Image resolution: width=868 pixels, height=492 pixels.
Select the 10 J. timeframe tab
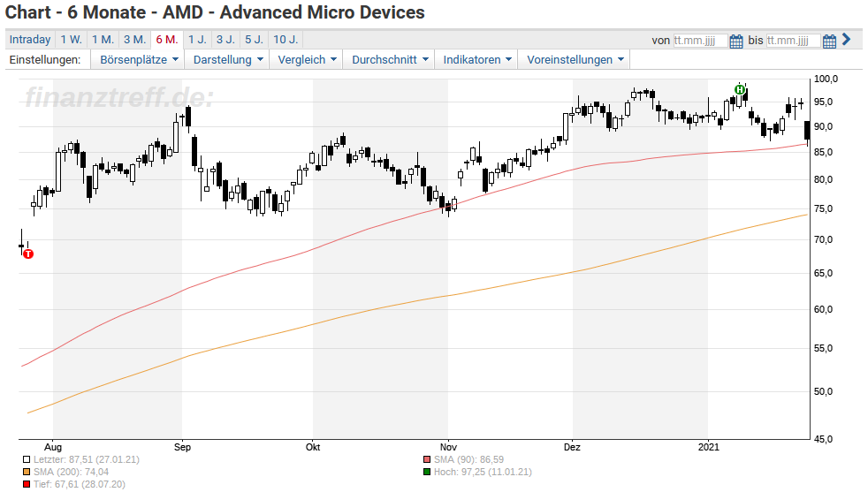pos(286,39)
